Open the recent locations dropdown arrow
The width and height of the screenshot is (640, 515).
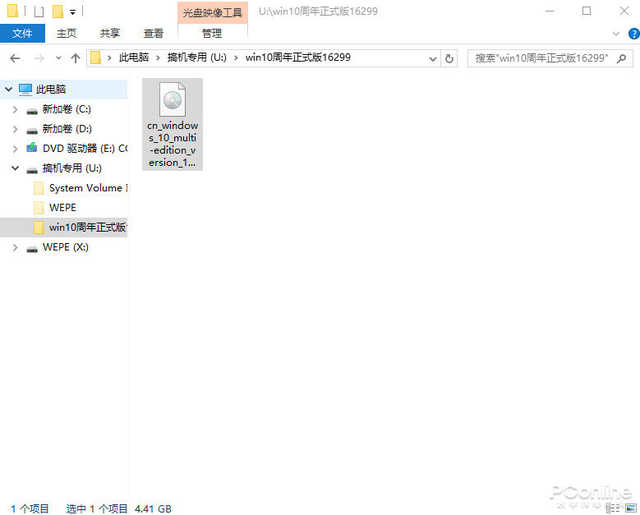(x=58, y=58)
